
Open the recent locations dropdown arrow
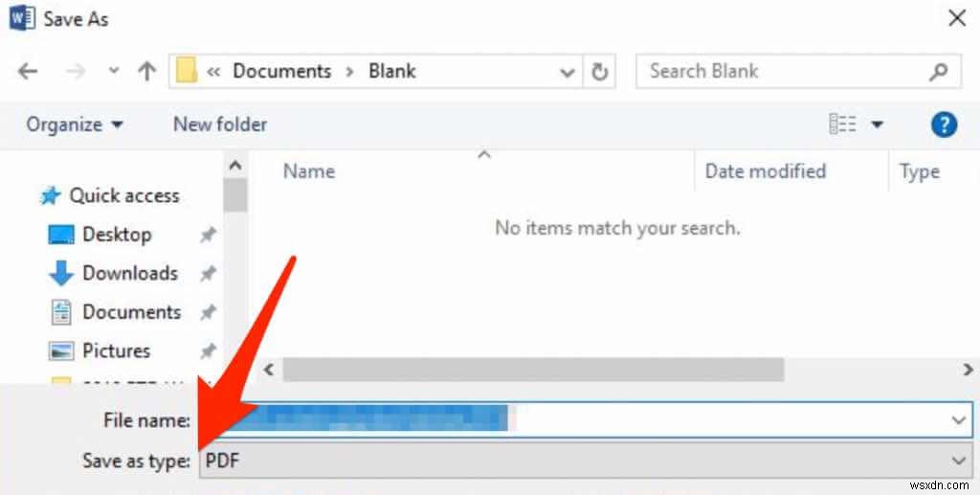[113, 71]
